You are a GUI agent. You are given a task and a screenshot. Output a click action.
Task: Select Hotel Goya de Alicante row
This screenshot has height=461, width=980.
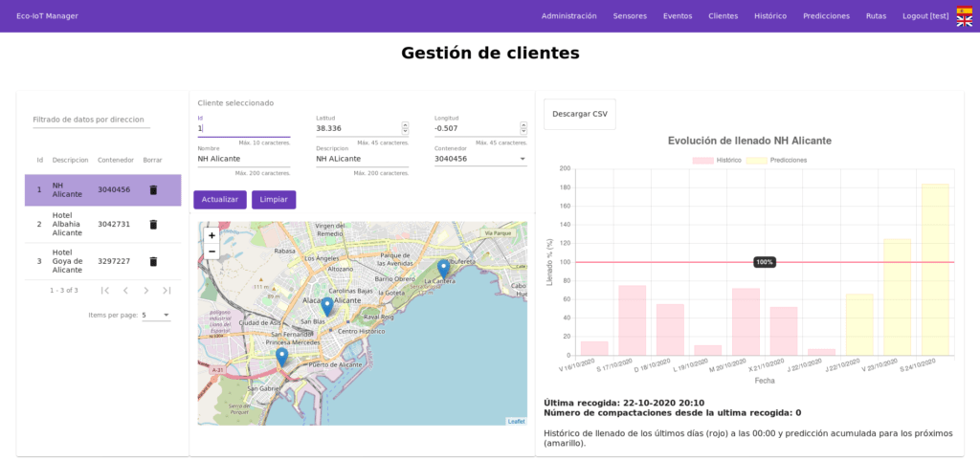click(x=103, y=262)
